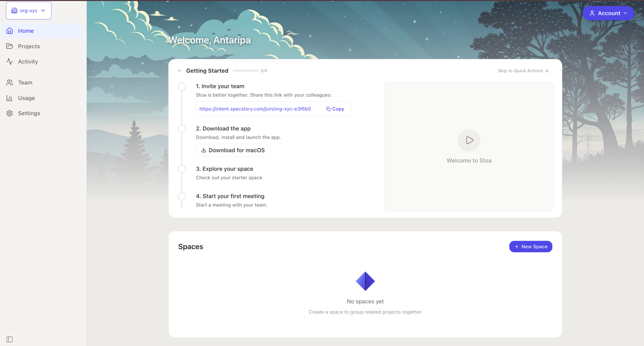Viewport: 644px width, 346px height.
Task: Open the org-xyc organization dropdown
Action: 29,10
